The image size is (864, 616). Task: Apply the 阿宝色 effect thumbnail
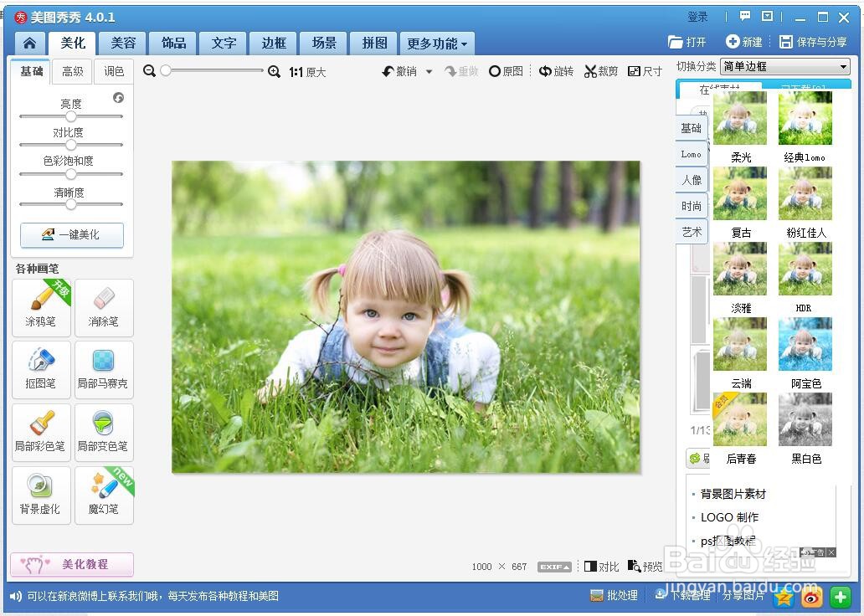[x=804, y=343]
